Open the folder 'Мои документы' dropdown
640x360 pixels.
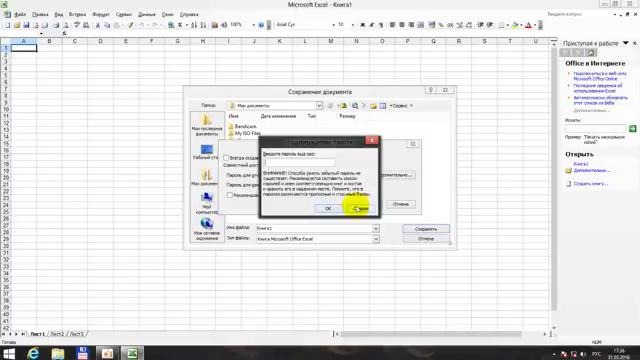pyautogui.click(x=319, y=106)
